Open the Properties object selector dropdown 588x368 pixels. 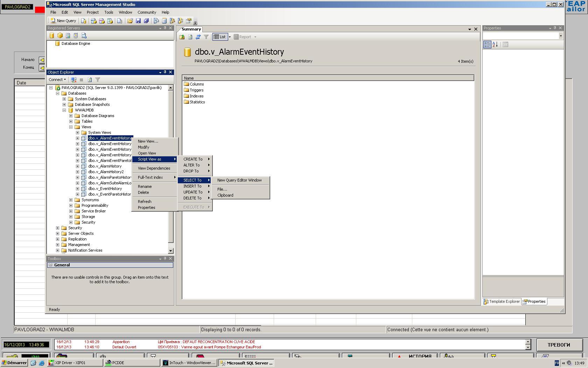pos(560,36)
